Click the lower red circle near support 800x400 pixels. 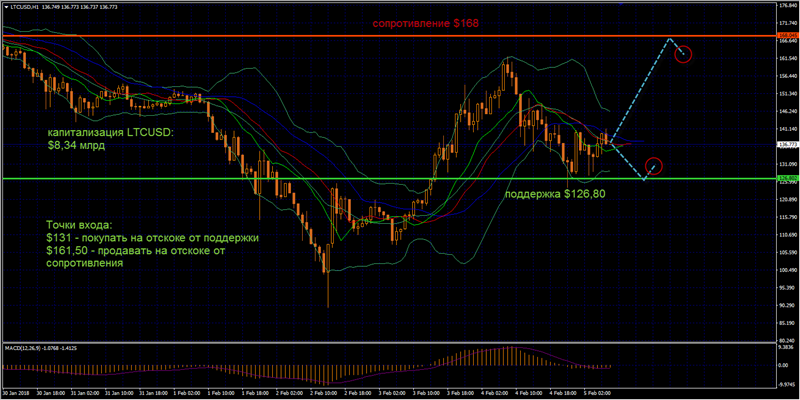[x=654, y=165]
